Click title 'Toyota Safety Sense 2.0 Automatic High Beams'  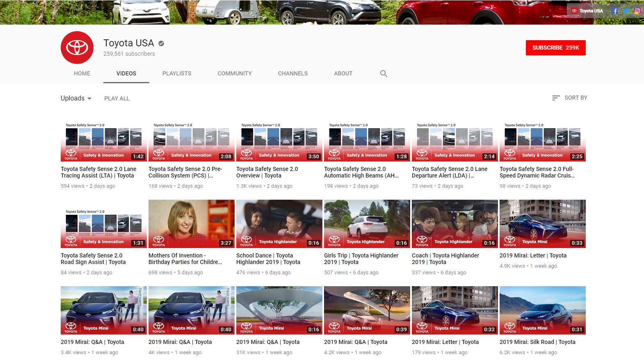361,172
